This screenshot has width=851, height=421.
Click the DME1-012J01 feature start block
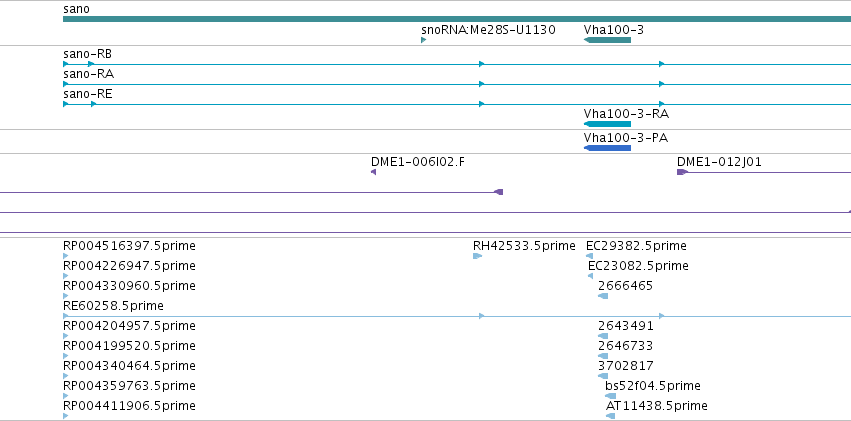pos(682,172)
